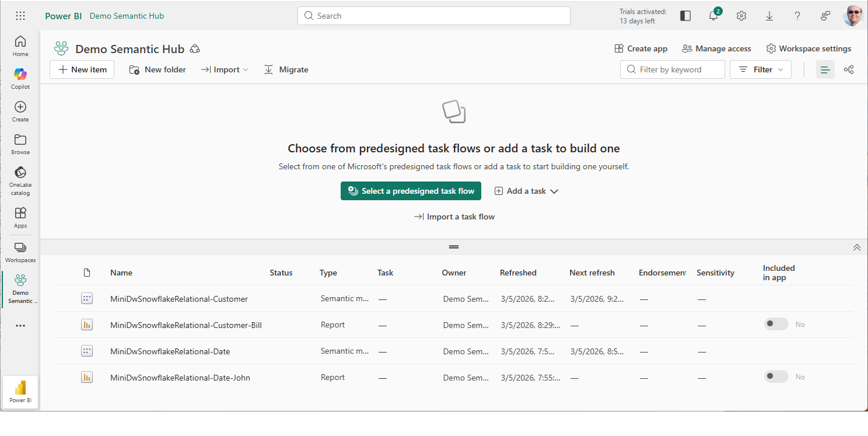Click the notifications bell icon
This screenshot has width=868, height=436.
[x=713, y=16]
